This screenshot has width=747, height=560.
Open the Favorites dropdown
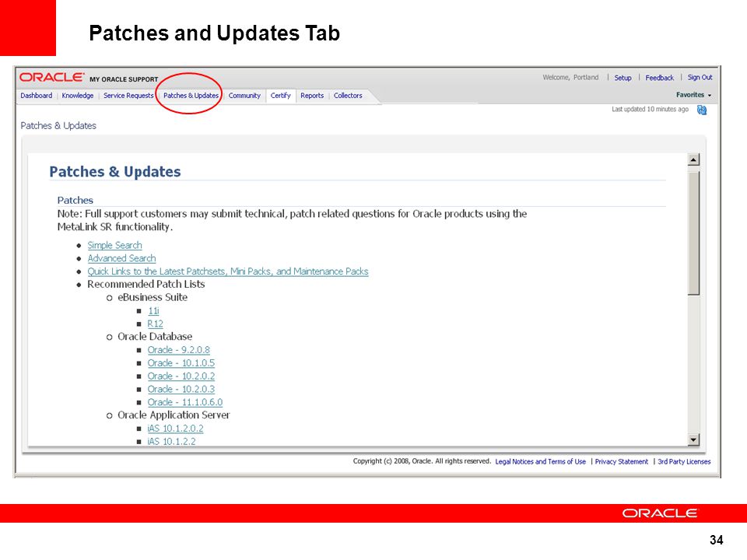coord(693,95)
